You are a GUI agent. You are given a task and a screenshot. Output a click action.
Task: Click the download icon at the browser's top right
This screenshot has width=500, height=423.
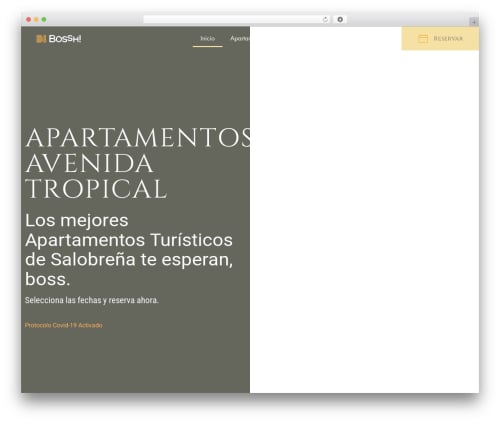474,21
